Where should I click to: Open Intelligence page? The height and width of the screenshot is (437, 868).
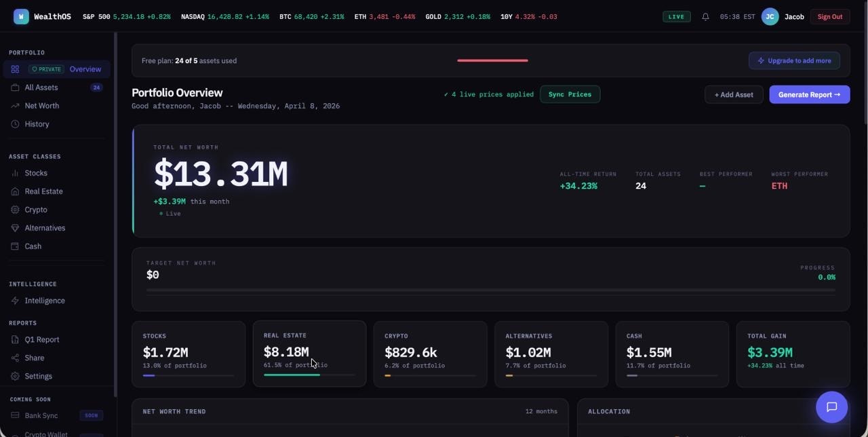57,301
